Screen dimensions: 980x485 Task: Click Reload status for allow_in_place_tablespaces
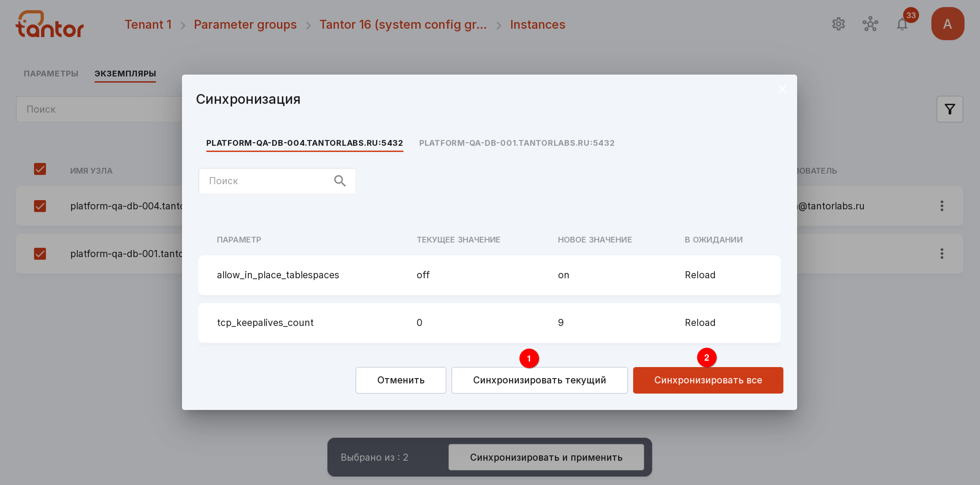(x=700, y=275)
